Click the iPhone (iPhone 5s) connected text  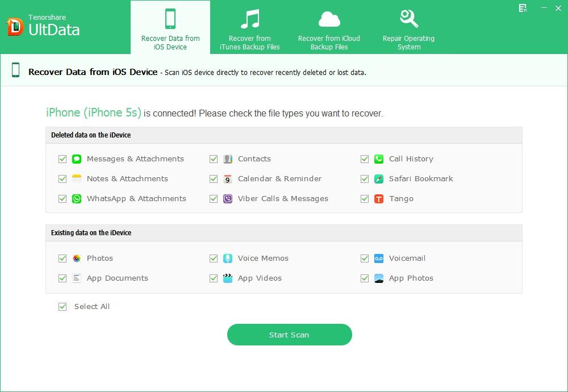pyautogui.click(x=94, y=112)
